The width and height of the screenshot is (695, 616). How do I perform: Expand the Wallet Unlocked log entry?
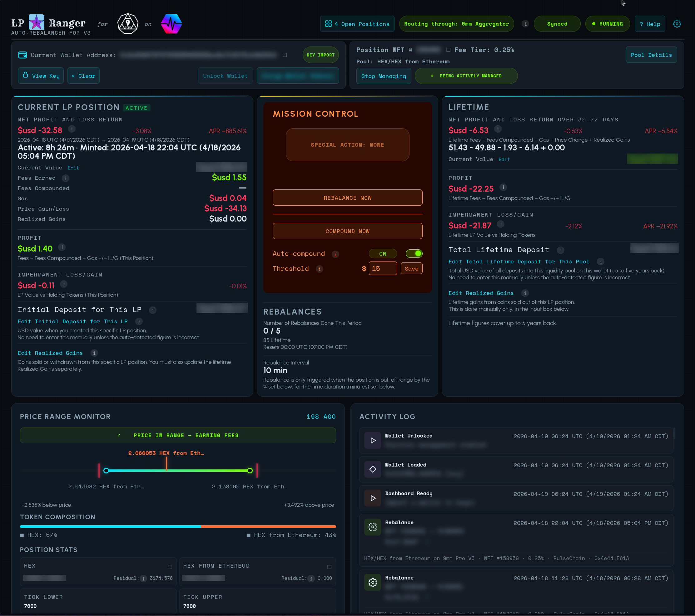click(373, 440)
